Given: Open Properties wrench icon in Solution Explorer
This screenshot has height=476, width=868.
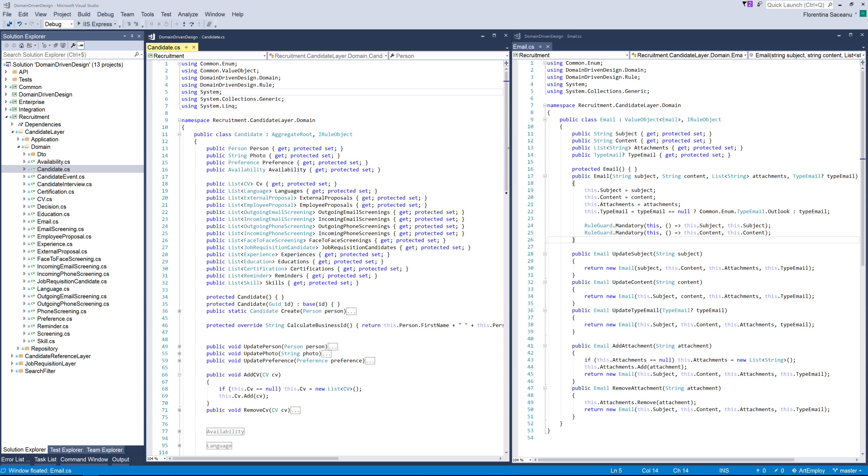Looking at the screenshot, I should point(73,45).
